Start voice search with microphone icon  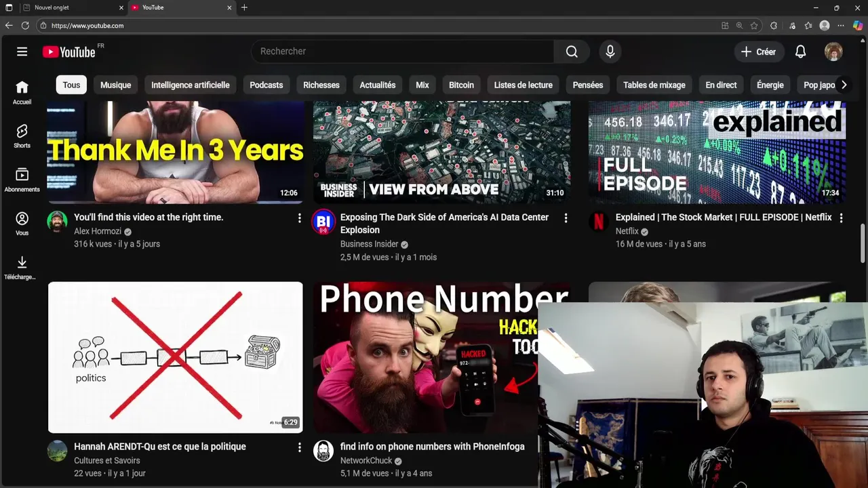(610, 52)
